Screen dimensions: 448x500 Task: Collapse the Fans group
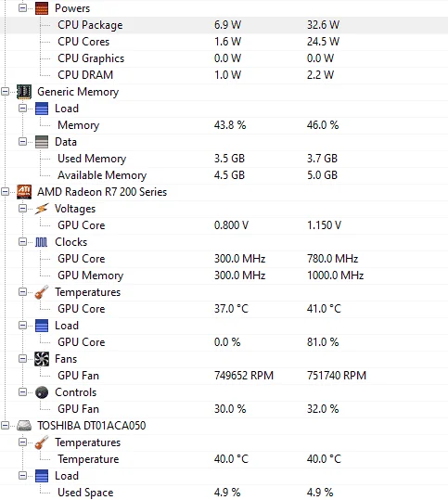click(x=22, y=359)
